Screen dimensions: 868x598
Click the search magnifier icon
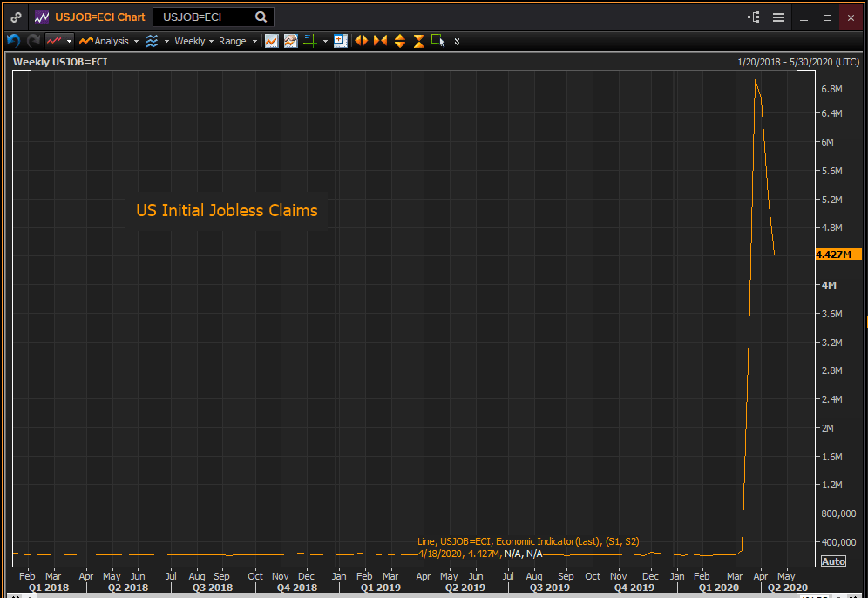tap(261, 17)
